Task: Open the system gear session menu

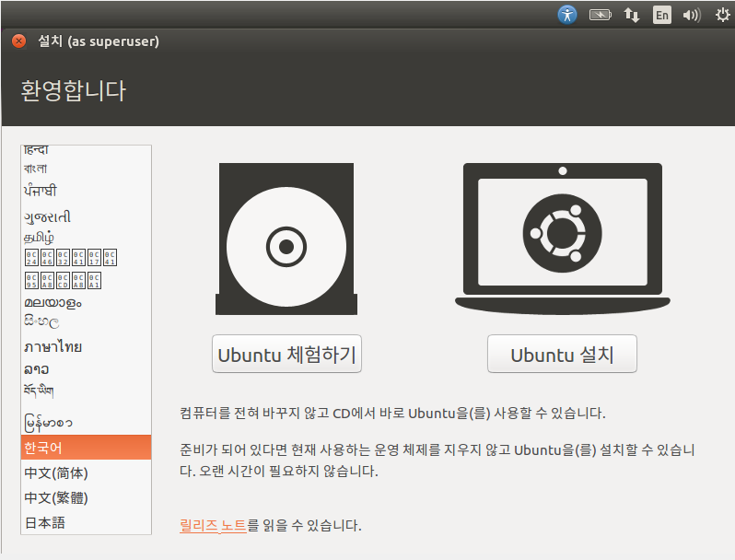Action: click(722, 15)
